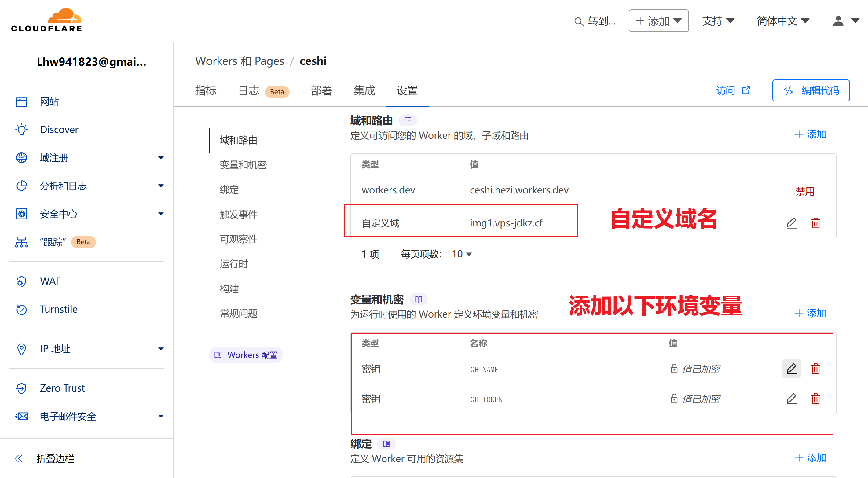868x478 pixels.
Task: Select 绑定 in settings navigation
Action: (x=229, y=190)
